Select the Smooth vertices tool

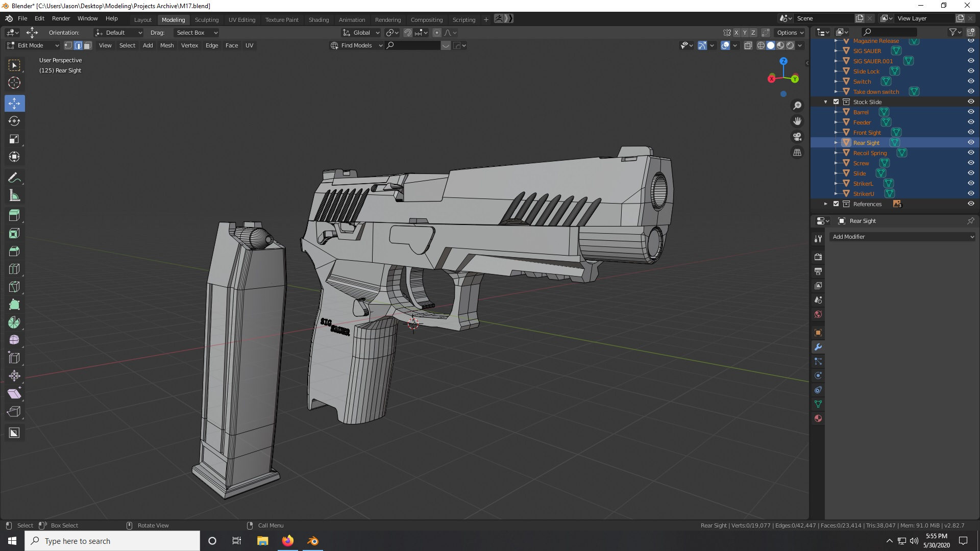(14, 340)
